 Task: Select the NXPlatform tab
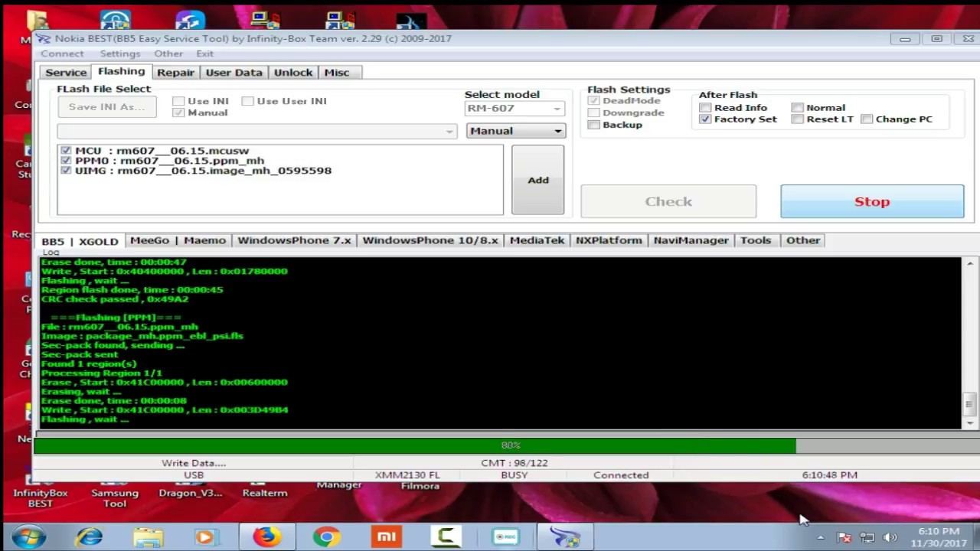click(609, 240)
